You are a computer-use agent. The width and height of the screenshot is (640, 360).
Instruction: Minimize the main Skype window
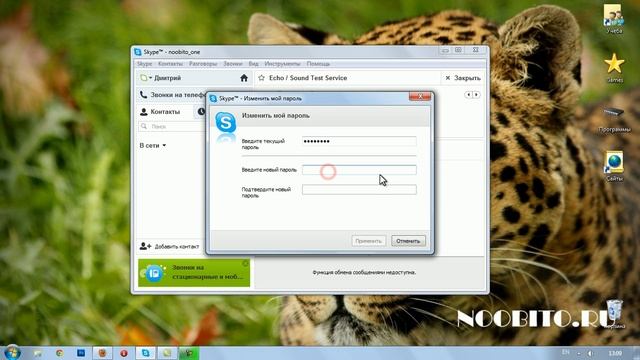[x=445, y=50]
